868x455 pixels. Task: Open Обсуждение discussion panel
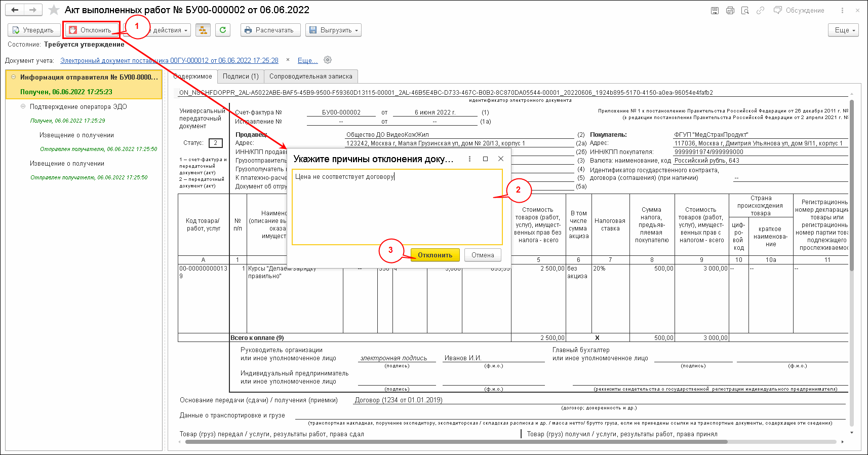point(799,10)
